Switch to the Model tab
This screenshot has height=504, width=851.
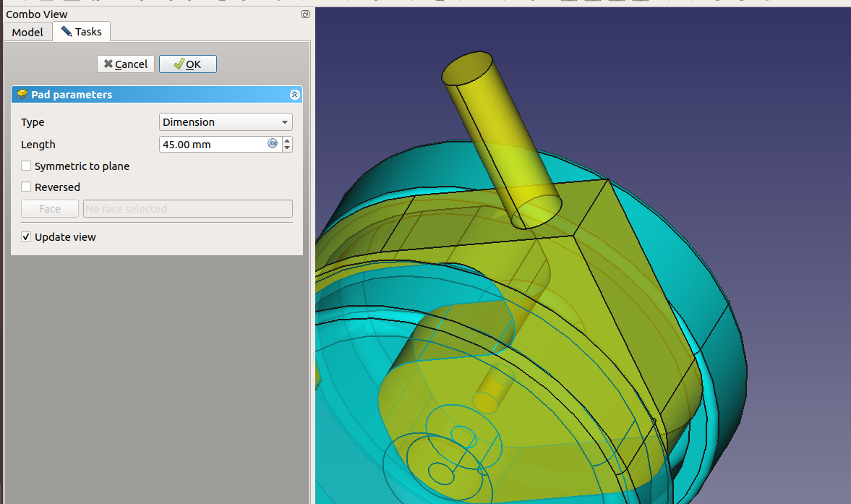pyautogui.click(x=27, y=32)
